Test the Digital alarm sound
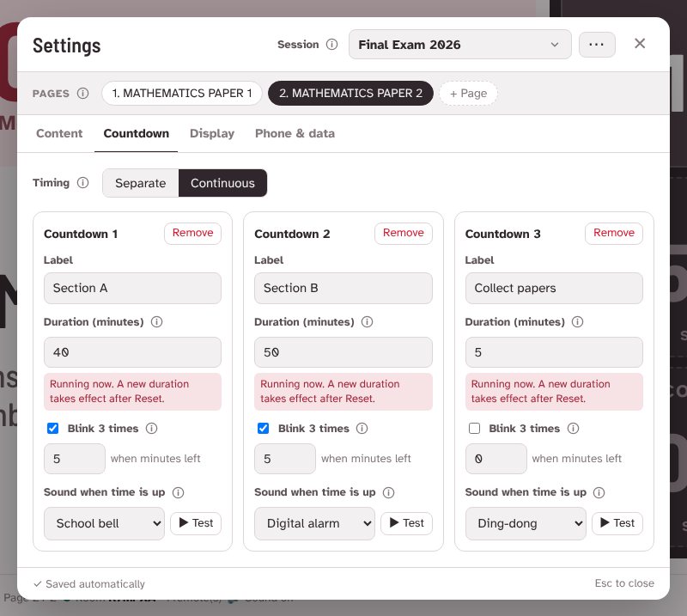The width and height of the screenshot is (687, 616). (x=406, y=523)
